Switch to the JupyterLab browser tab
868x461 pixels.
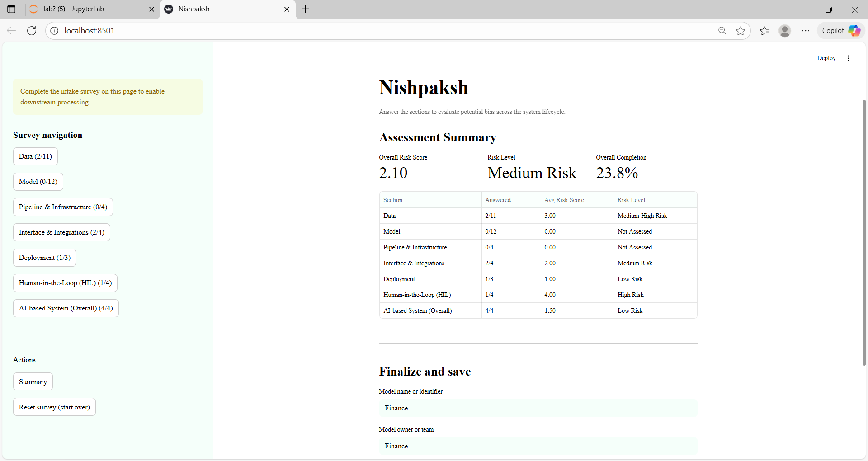tap(92, 9)
